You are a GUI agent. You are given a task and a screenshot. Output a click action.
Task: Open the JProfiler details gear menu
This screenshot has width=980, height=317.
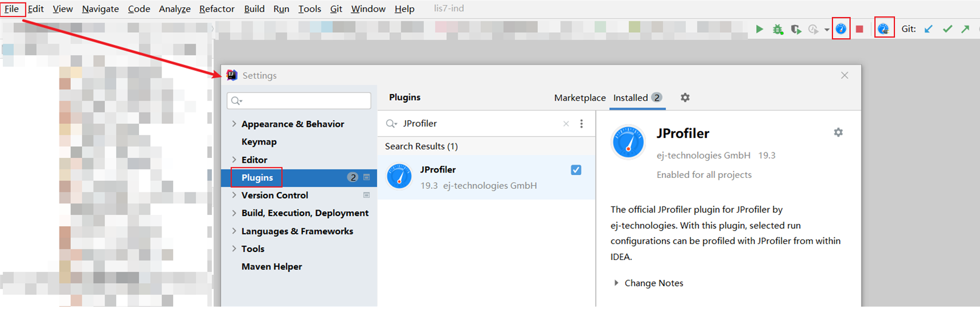pyautogui.click(x=838, y=132)
